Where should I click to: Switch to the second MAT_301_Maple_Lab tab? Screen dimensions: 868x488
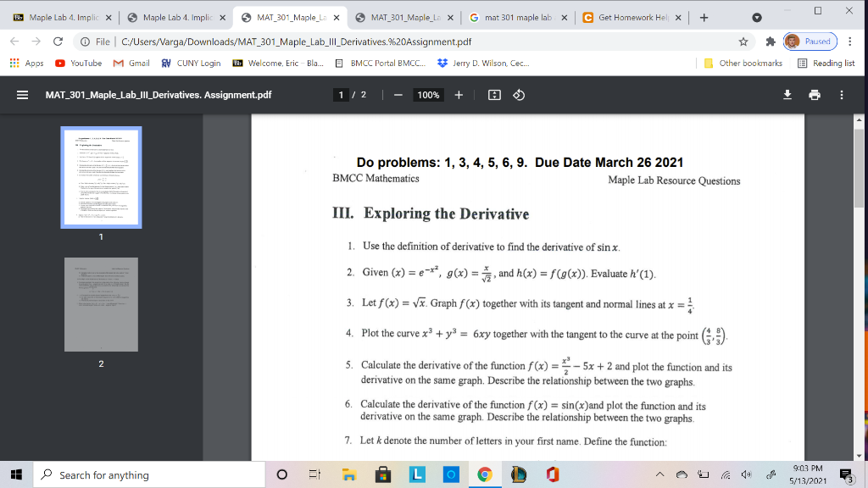tap(405, 18)
